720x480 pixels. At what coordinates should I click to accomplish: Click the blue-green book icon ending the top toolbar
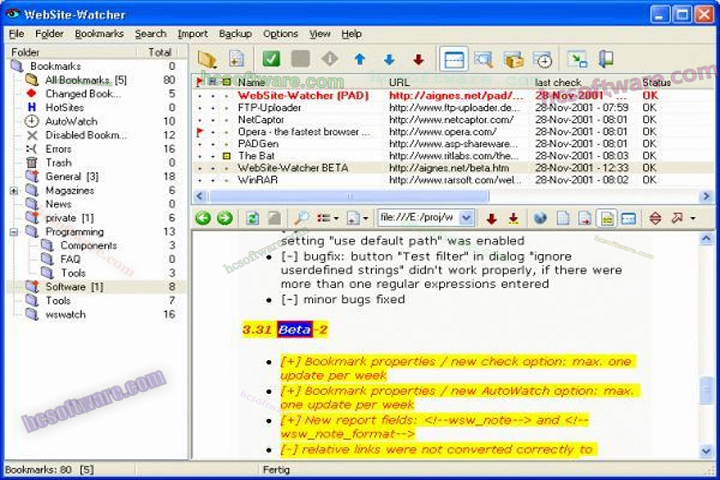(606, 59)
